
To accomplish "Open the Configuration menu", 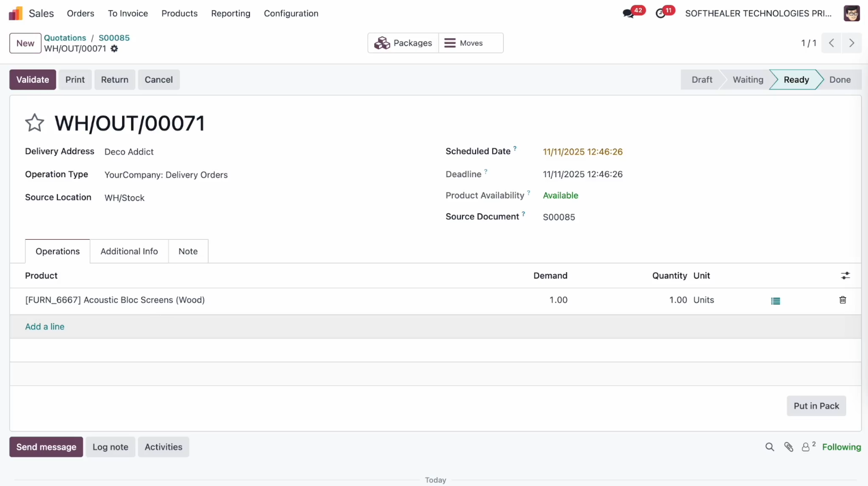I will [291, 13].
